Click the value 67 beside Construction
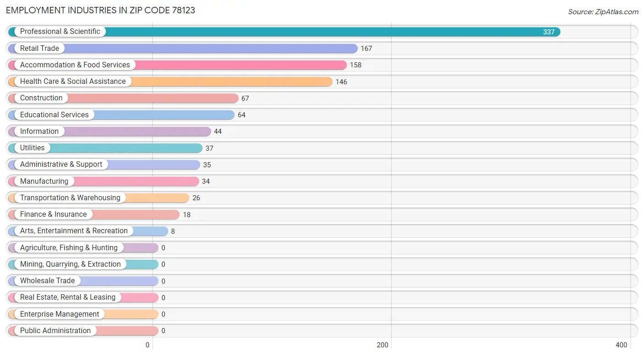This screenshot has height=356, width=644. (x=245, y=98)
